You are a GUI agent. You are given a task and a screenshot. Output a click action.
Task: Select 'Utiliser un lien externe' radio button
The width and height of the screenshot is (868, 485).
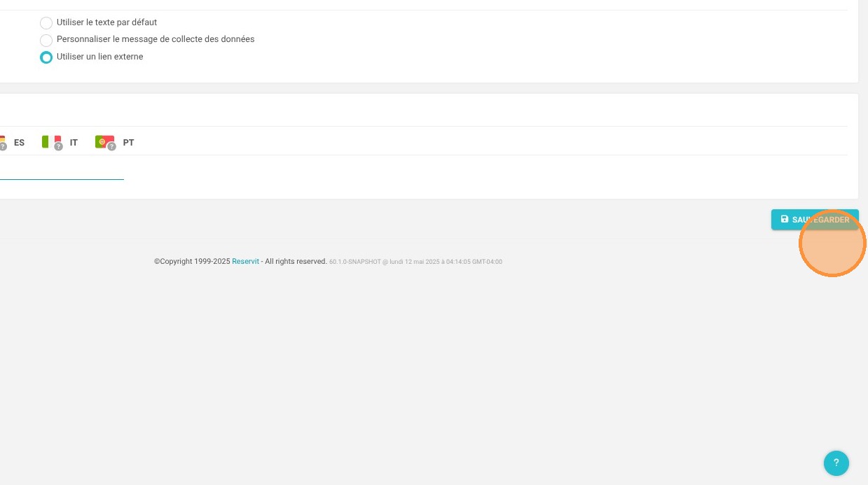(x=46, y=57)
